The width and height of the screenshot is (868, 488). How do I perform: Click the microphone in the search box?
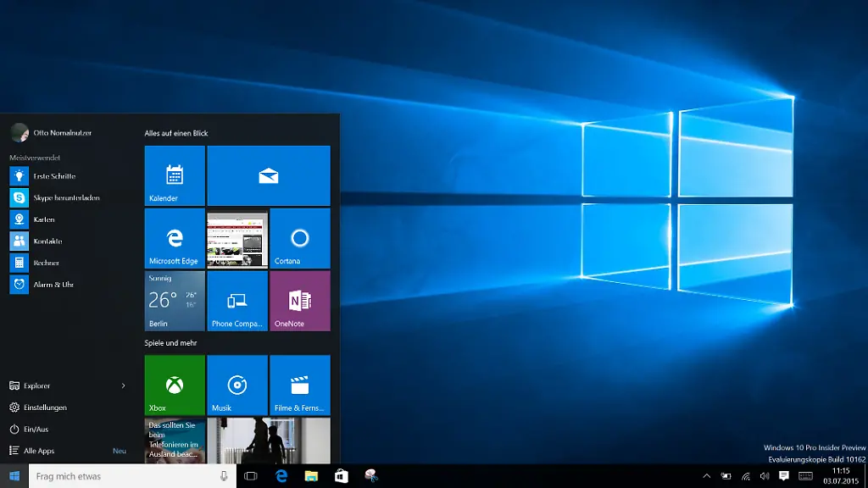click(224, 476)
